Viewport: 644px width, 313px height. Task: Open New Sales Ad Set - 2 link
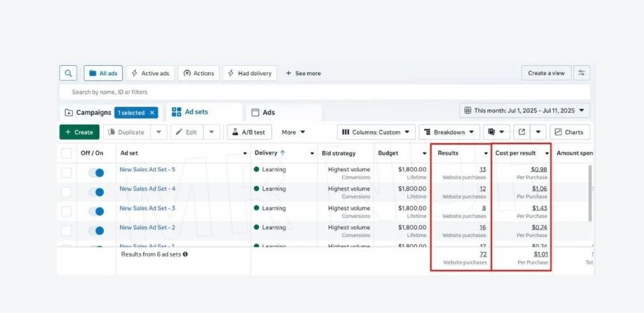pos(147,227)
